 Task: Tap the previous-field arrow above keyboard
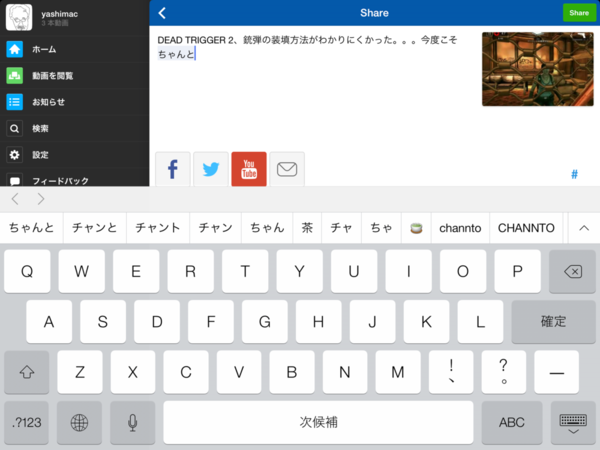pos(15,199)
